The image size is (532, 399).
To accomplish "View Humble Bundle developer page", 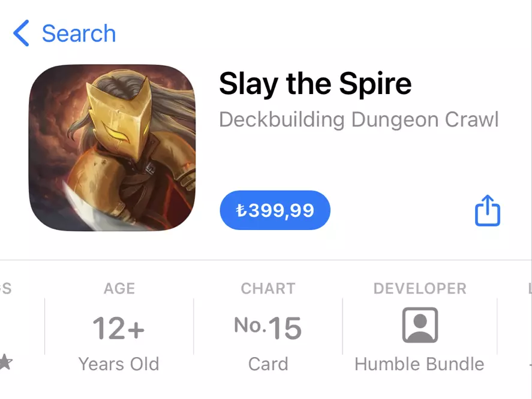I will pyautogui.click(x=419, y=364).
